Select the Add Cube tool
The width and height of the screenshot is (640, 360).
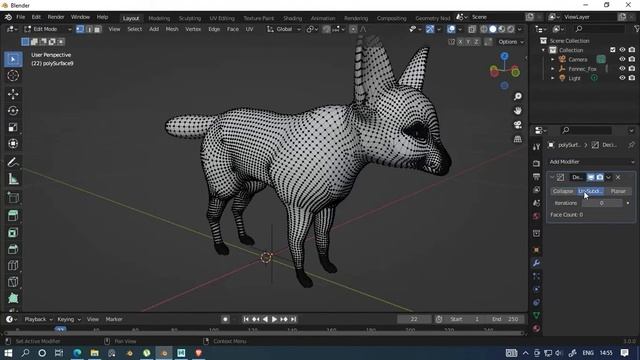pos(13,198)
